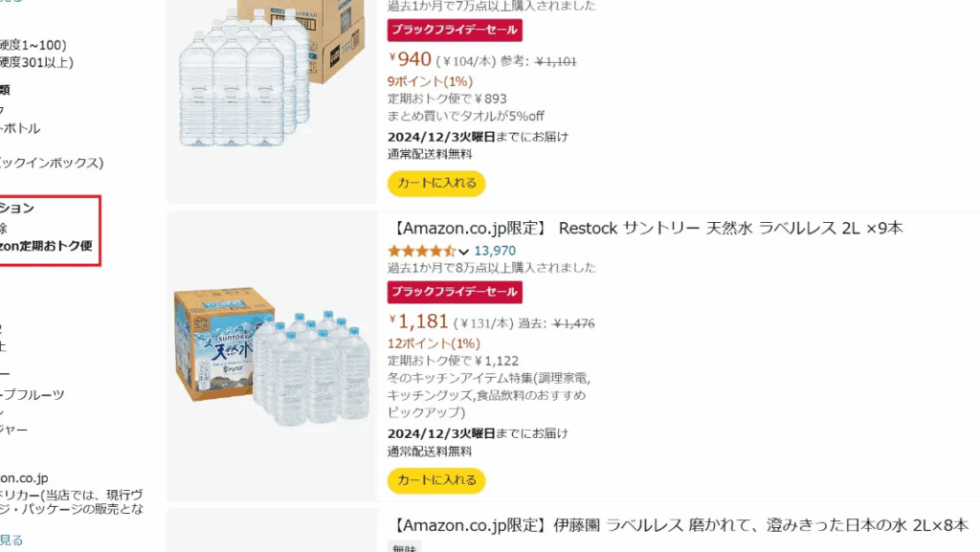The height and width of the screenshot is (552, 980).
Task: Select the ボックスインボックス filter in the sidebar
Action: click(52, 163)
